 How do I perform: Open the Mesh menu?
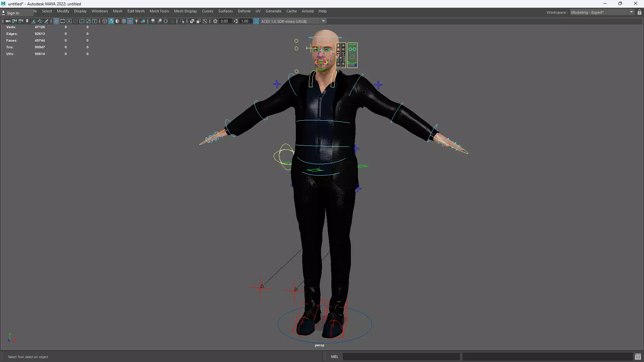click(118, 11)
